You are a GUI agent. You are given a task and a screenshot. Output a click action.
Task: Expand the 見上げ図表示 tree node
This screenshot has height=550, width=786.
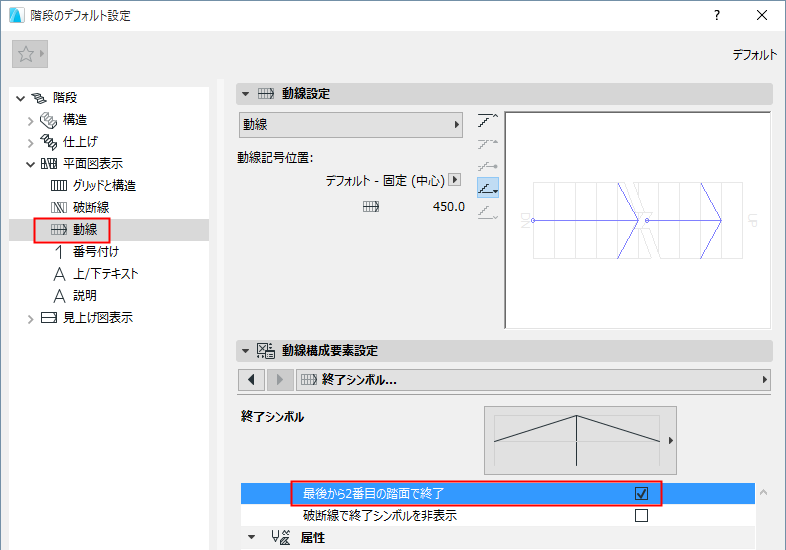(x=31, y=318)
